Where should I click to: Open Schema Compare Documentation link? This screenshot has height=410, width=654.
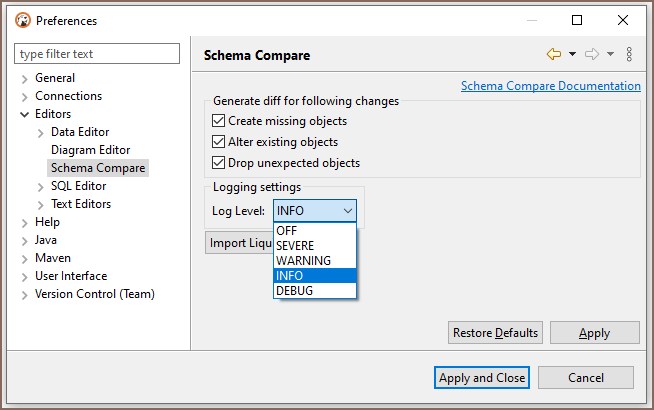[551, 86]
